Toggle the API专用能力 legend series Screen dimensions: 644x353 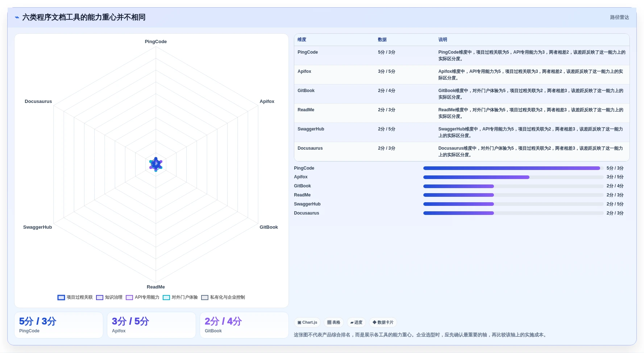point(142,297)
